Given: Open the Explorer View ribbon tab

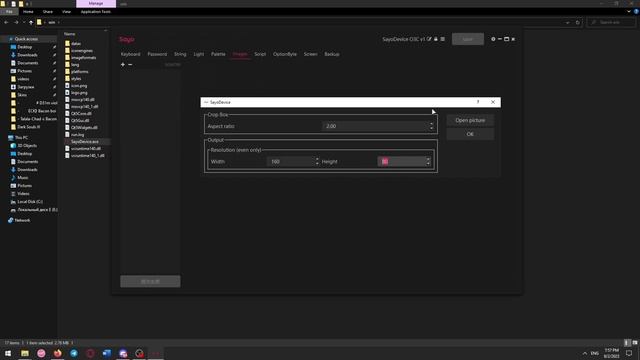Looking at the screenshot, I should click(x=67, y=12).
